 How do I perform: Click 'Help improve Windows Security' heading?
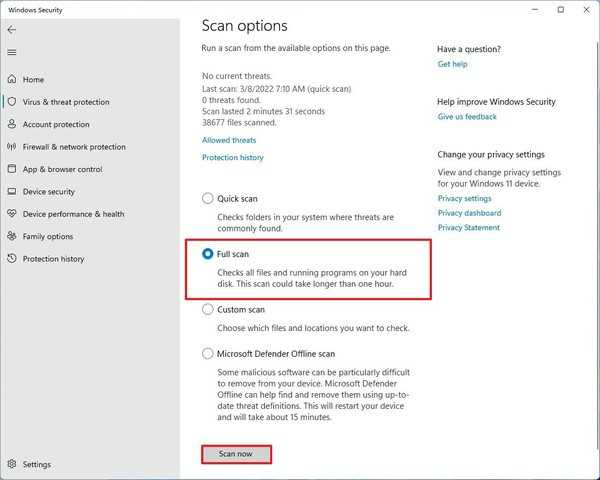click(x=496, y=102)
